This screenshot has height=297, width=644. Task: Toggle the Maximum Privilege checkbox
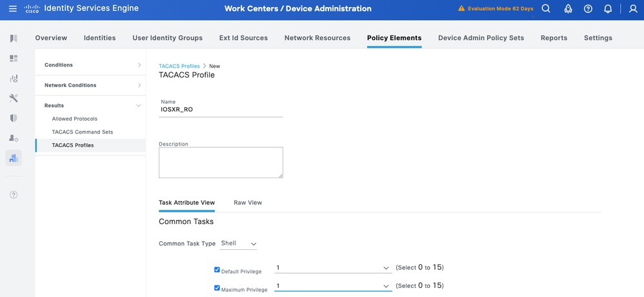tap(217, 288)
